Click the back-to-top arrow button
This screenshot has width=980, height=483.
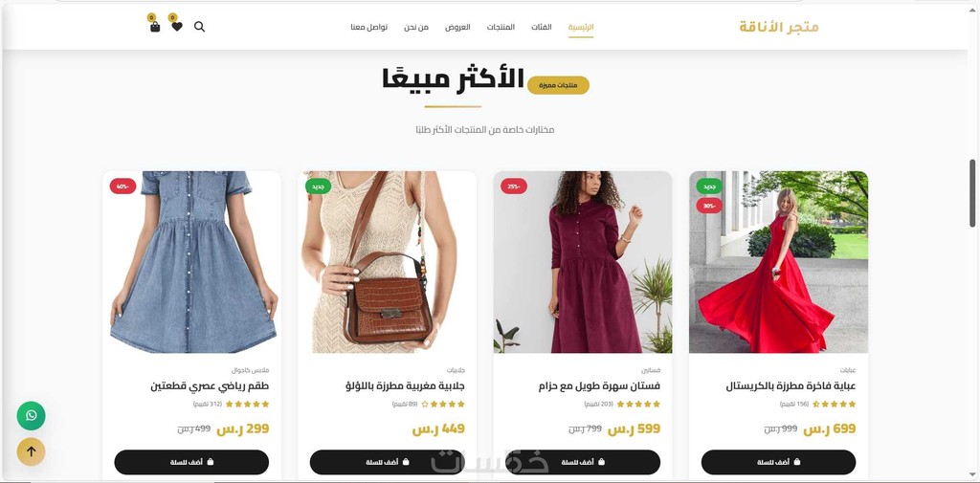click(x=32, y=451)
